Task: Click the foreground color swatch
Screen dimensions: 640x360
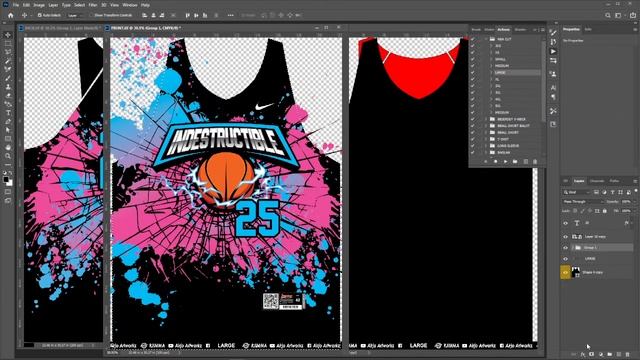Action: pyautogui.click(x=6, y=180)
